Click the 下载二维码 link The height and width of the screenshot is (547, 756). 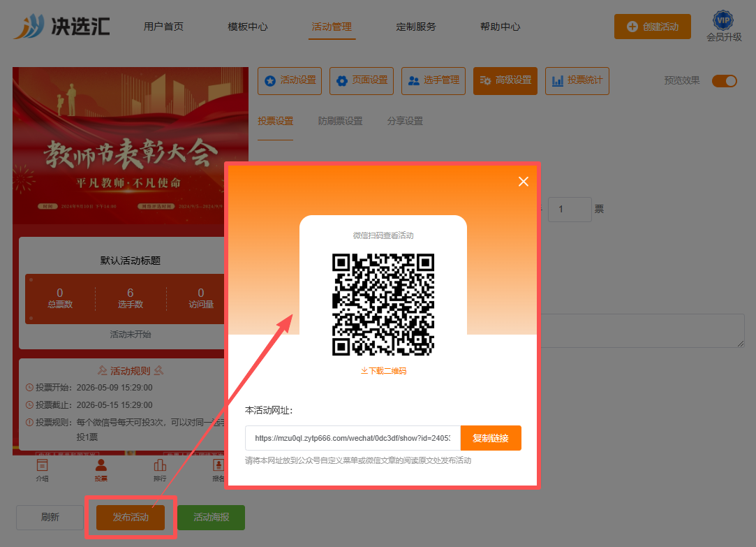pos(383,370)
